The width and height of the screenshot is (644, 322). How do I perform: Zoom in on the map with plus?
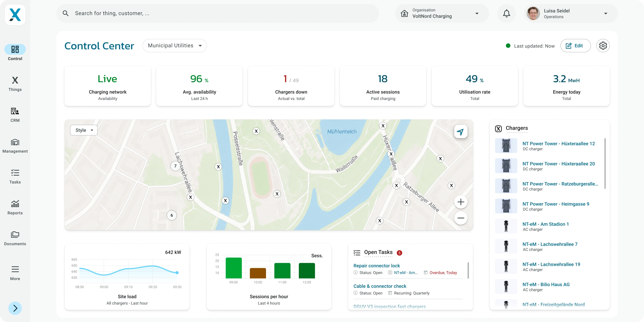click(461, 202)
